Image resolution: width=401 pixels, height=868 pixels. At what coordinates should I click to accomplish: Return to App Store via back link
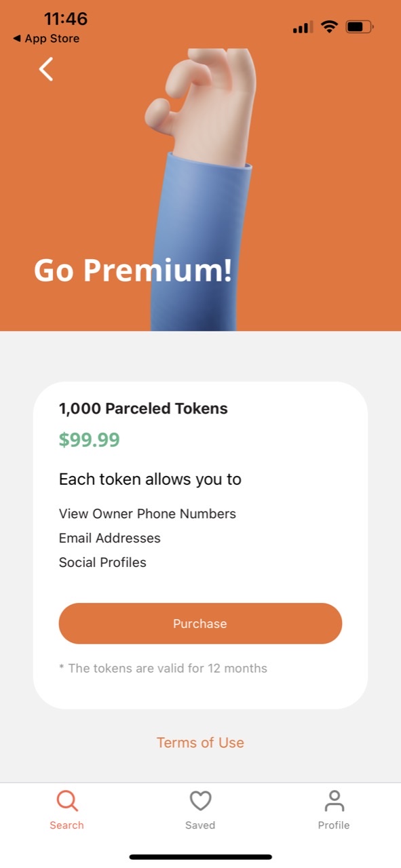[x=46, y=39]
